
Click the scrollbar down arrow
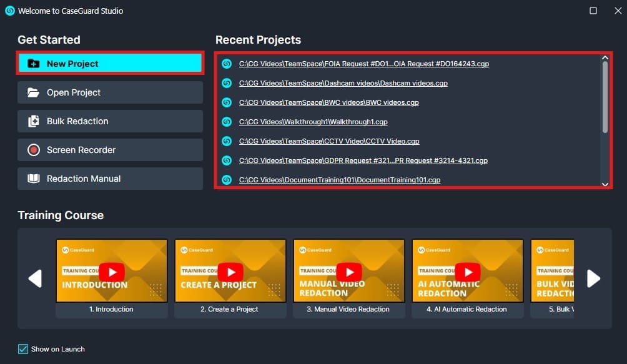(605, 184)
